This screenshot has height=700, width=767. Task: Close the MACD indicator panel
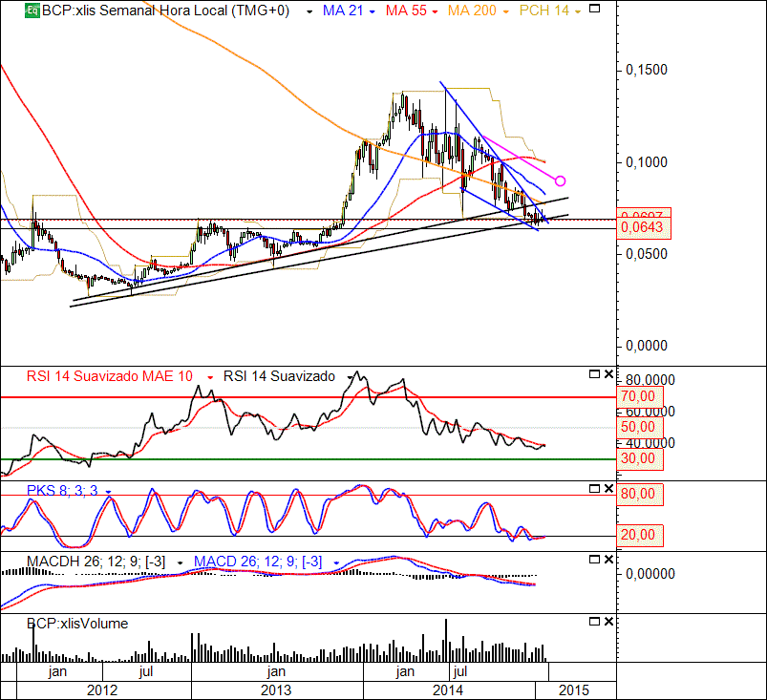click(x=608, y=559)
